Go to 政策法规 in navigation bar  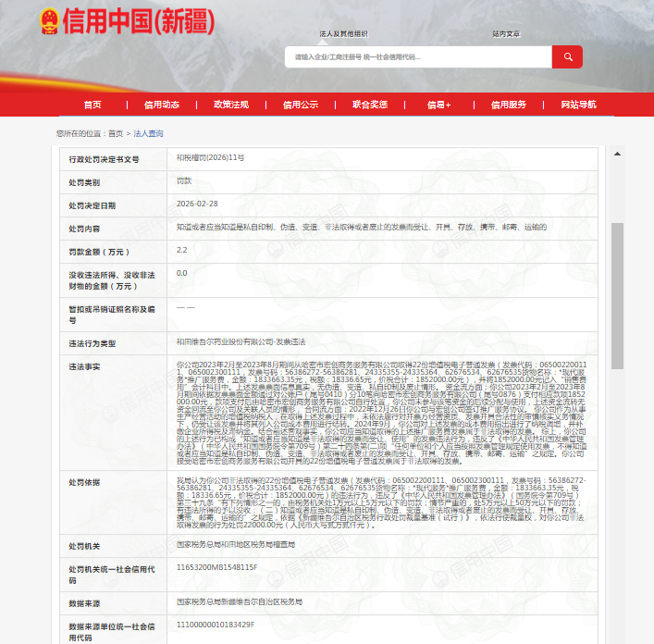click(231, 105)
